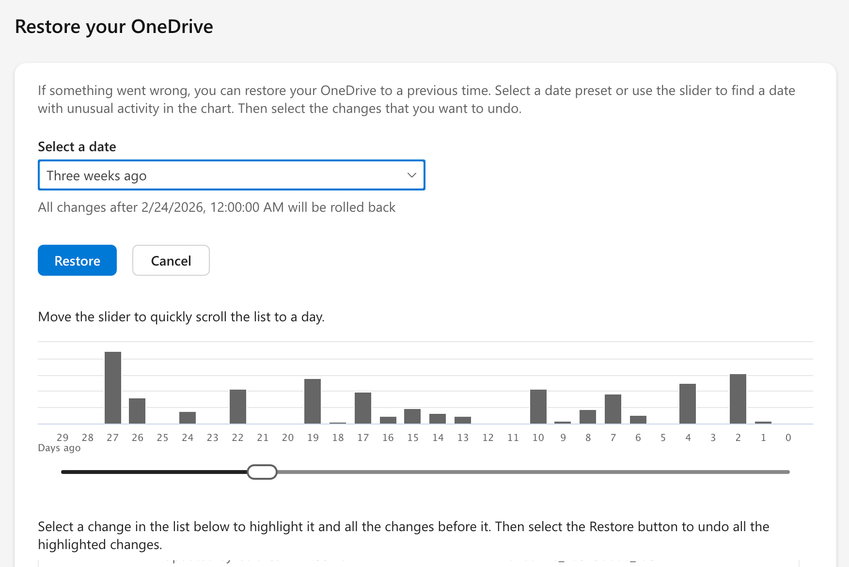Viewport: 849px width, 567px height.
Task: Click the blue Restore button
Action: pyautogui.click(x=77, y=260)
